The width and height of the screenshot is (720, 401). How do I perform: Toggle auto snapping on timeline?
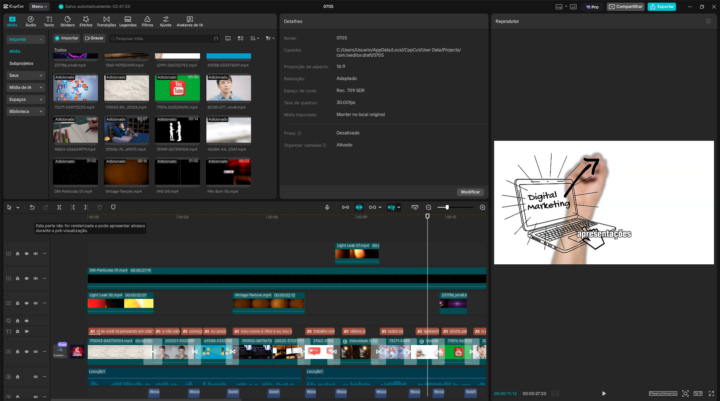[x=359, y=207]
